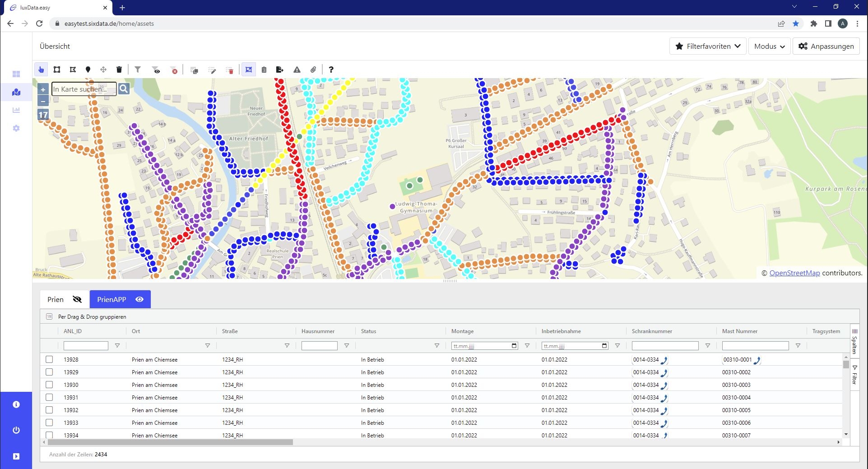Image resolution: width=868 pixels, height=469 pixels.
Task: Open the clipboard list icon
Action: click(264, 70)
